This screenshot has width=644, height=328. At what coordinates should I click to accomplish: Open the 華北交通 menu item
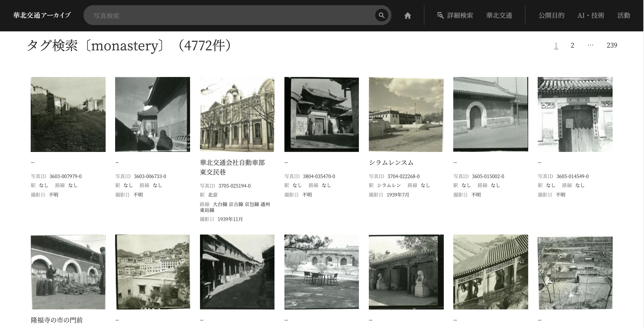pos(499,16)
